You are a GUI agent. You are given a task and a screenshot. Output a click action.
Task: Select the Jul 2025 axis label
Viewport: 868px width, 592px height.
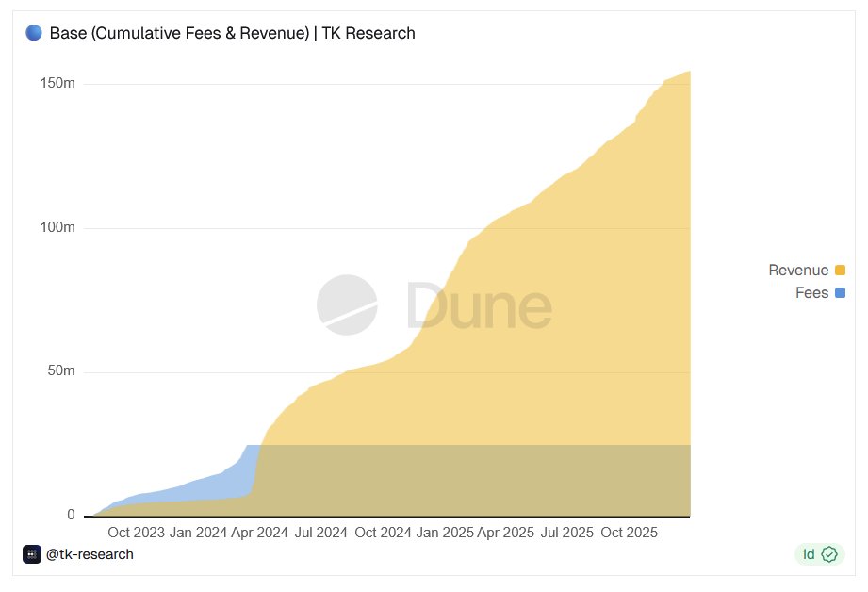pyautogui.click(x=565, y=533)
